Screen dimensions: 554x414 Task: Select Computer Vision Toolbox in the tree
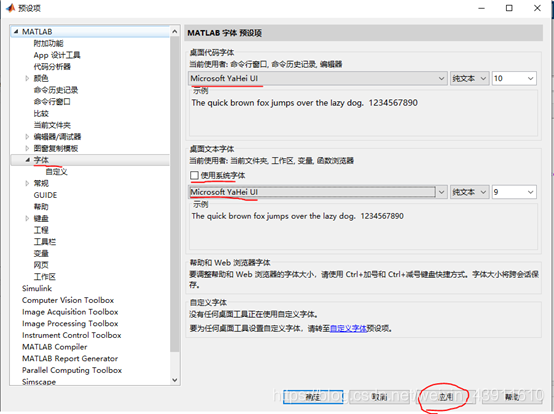[68, 300]
